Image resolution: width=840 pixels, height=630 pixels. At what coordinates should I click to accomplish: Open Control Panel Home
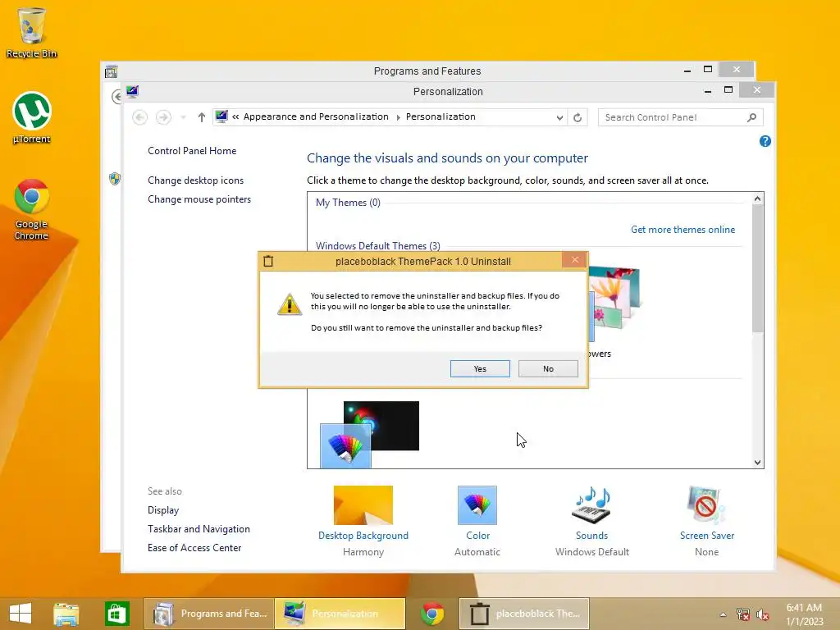[x=192, y=151]
